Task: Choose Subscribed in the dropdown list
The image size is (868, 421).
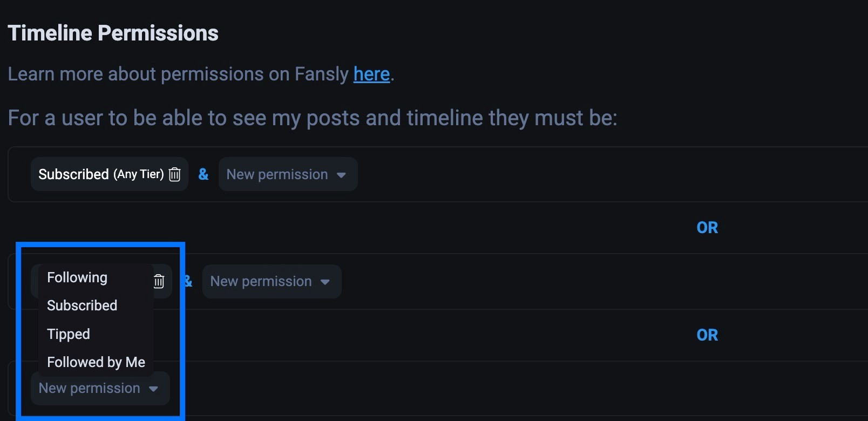Action: pyautogui.click(x=82, y=305)
